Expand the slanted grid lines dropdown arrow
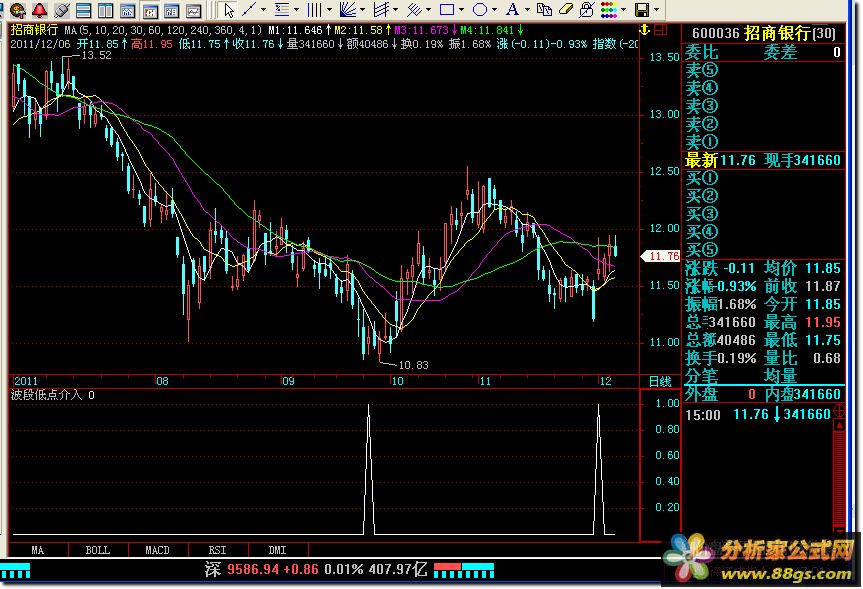Image resolution: width=863 pixels, height=589 pixels. coord(395,9)
